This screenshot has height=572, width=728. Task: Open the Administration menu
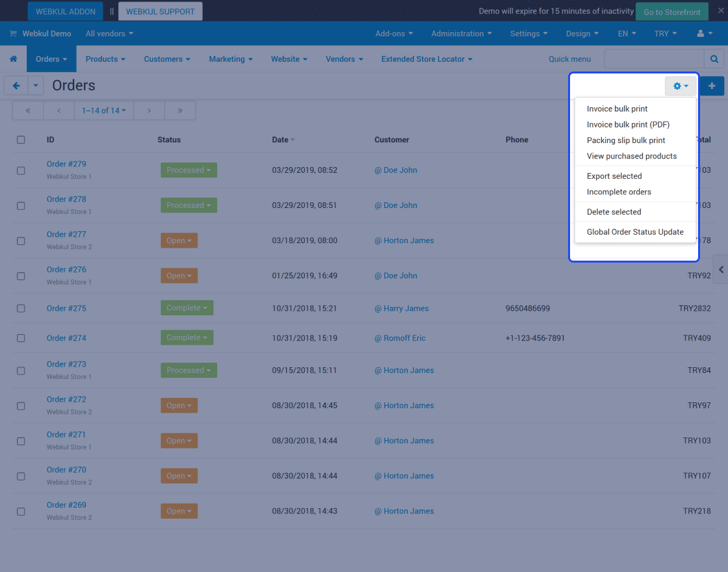461,33
